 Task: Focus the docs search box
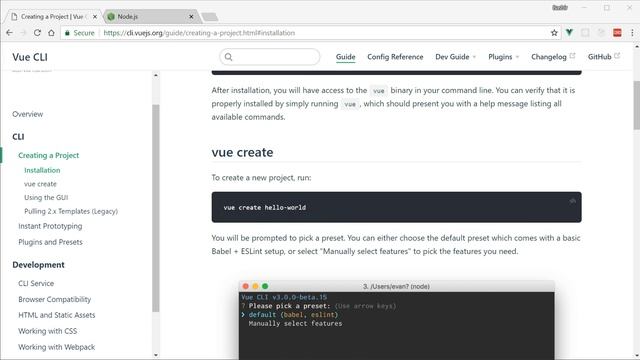tap(270, 57)
